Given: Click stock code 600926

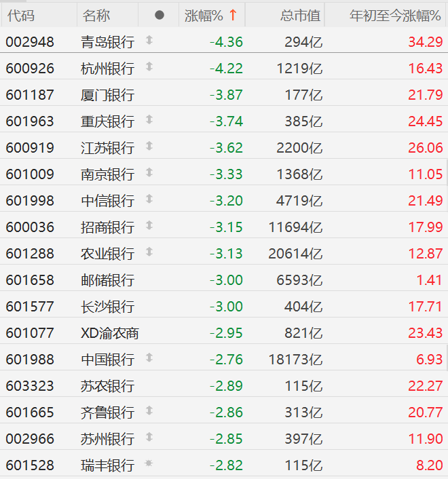Looking at the screenshot, I should [30, 69].
